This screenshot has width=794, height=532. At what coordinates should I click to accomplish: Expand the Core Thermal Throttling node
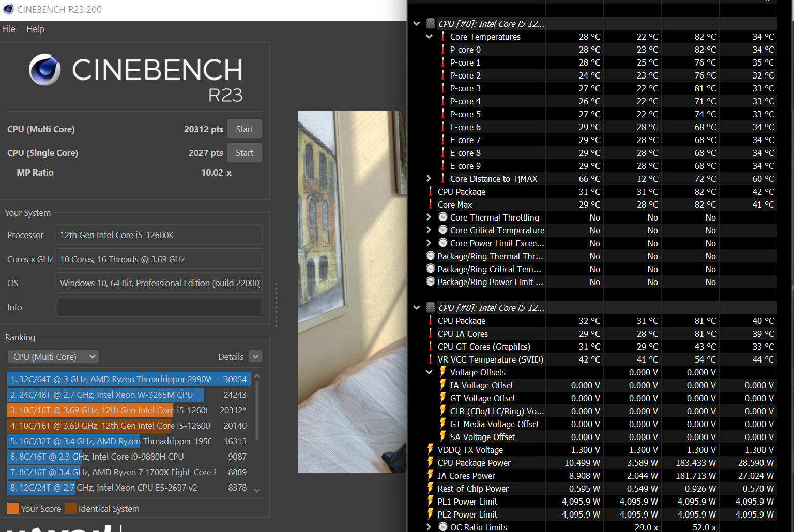pos(429,217)
